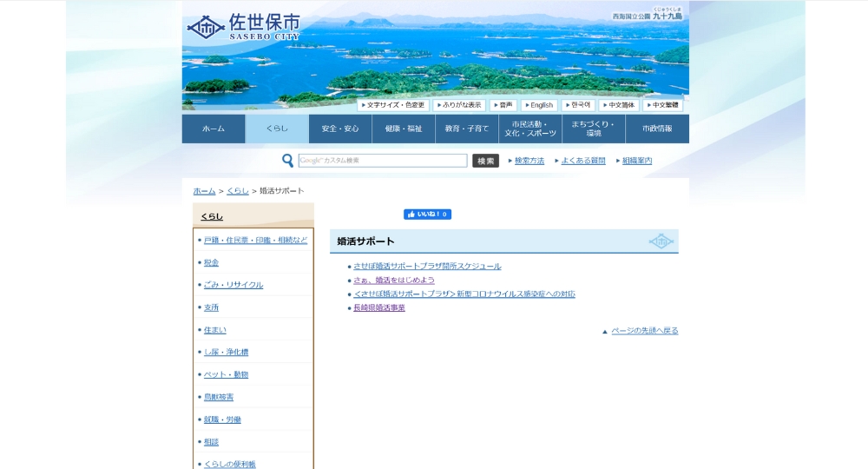Image resolution: width=868 pixels, height=469 pixels.
Task: Open ごみ・リサイクル in the sidebar
Action: point(233,285)
